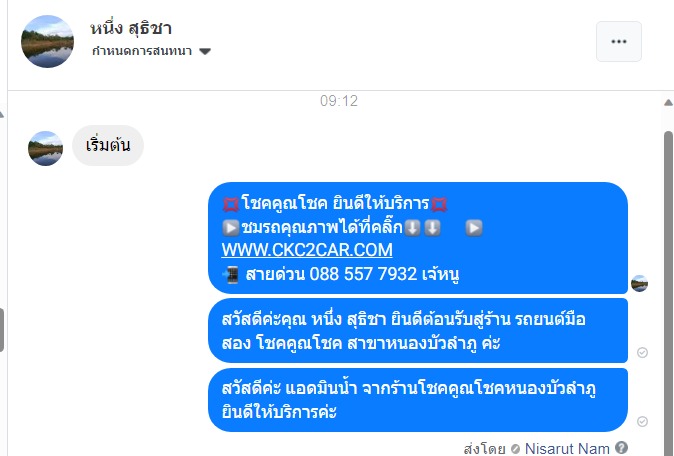
Task: Click the help question mark near Nisarut Nam
Action: (x=621, y=447)
